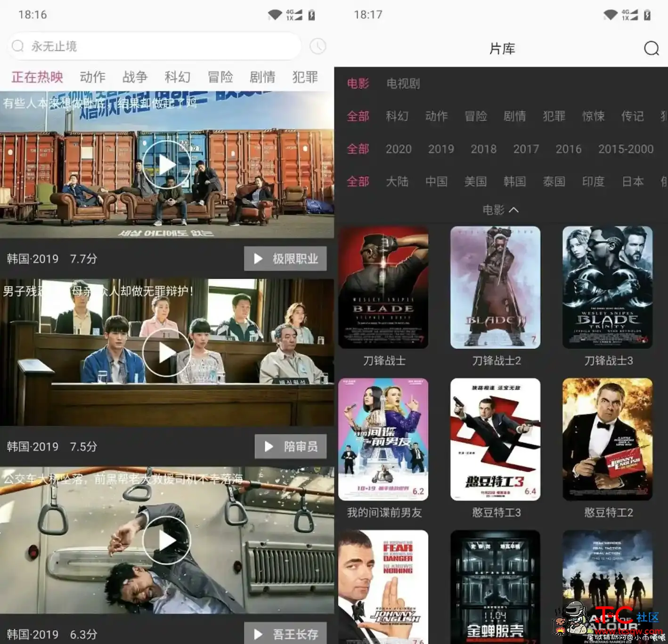Open the 陪审员 movie button
Image resolution: width=668 pixels, height=644 pixels.
(291, 446)
